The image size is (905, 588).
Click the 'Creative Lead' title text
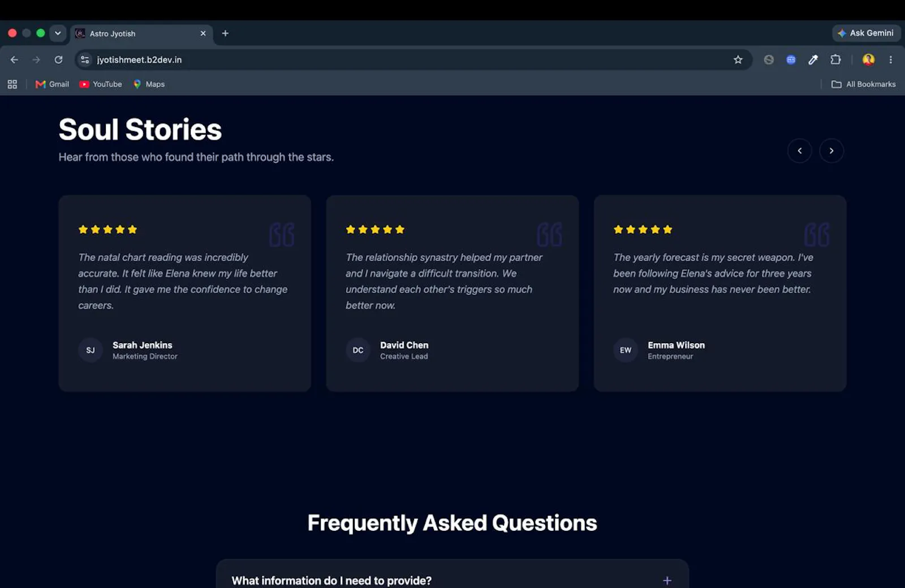coord(404,356)
